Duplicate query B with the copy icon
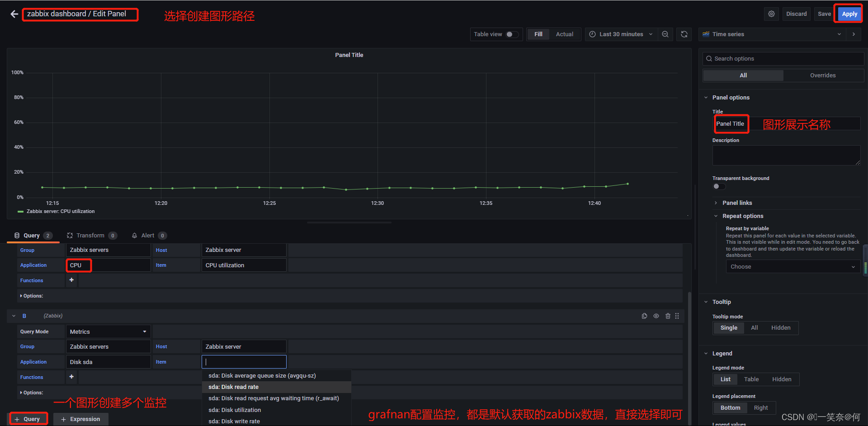Screen dimensions: 868x426 coord(644,316)
